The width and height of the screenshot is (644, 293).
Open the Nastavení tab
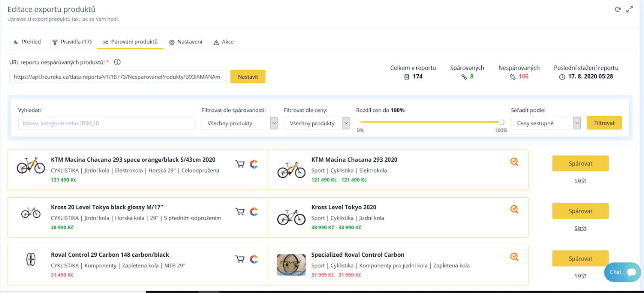point(185,42)
